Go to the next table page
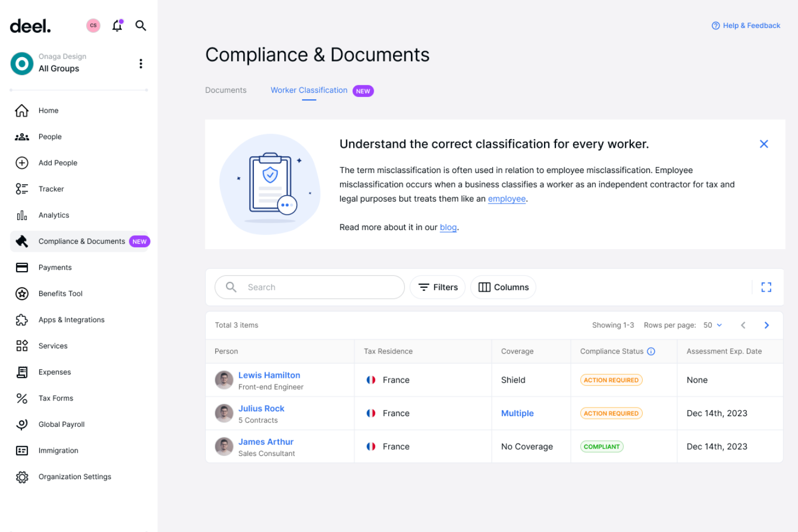Image resolution: width=798 pixels, height=532 pixels. coord(766,325)
